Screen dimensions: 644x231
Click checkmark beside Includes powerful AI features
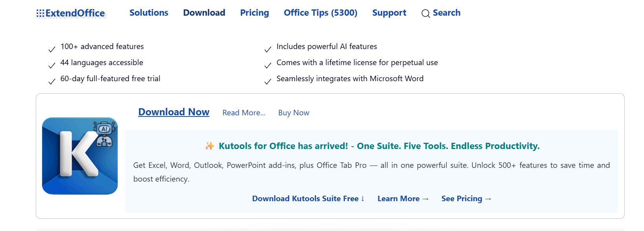[268, 49]
